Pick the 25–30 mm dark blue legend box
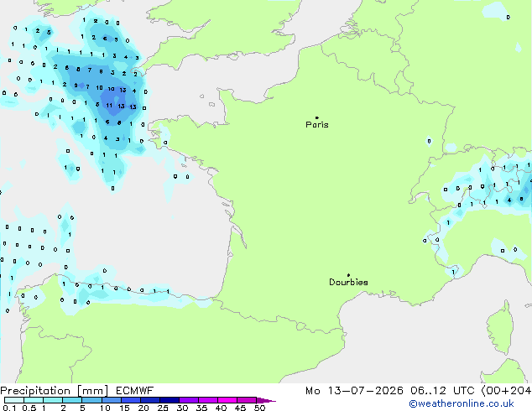 click(x=169, y=400)
